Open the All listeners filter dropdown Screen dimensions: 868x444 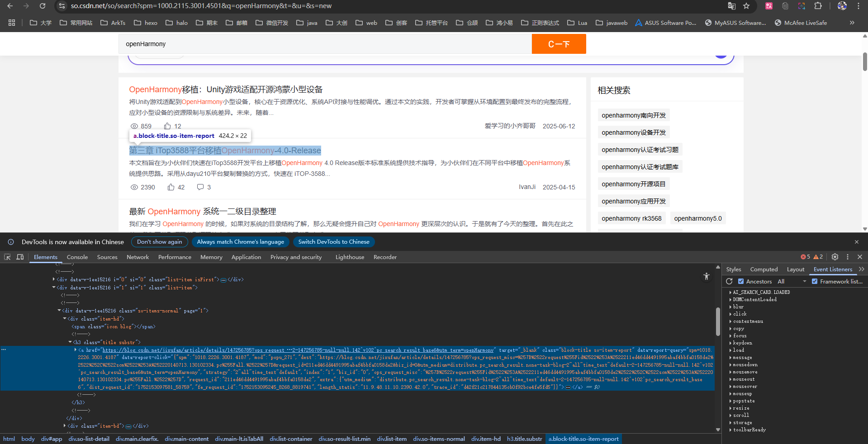[x=792, y=281]
